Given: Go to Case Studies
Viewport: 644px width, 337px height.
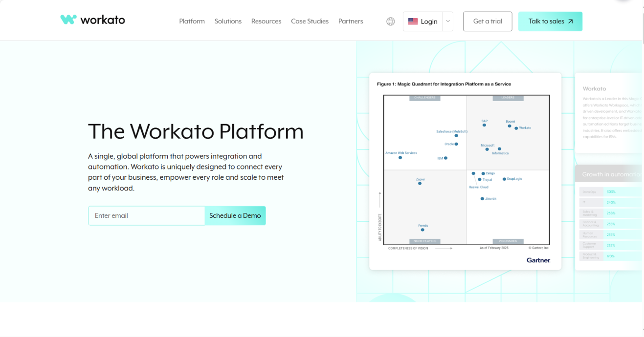Looking at the screenshot, I should 310,21.
